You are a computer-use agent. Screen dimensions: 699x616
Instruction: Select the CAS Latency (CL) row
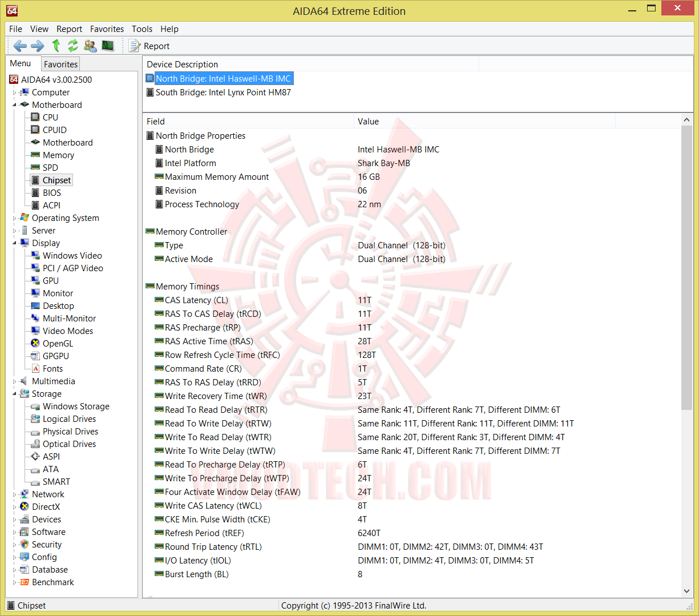pos(411,300)
